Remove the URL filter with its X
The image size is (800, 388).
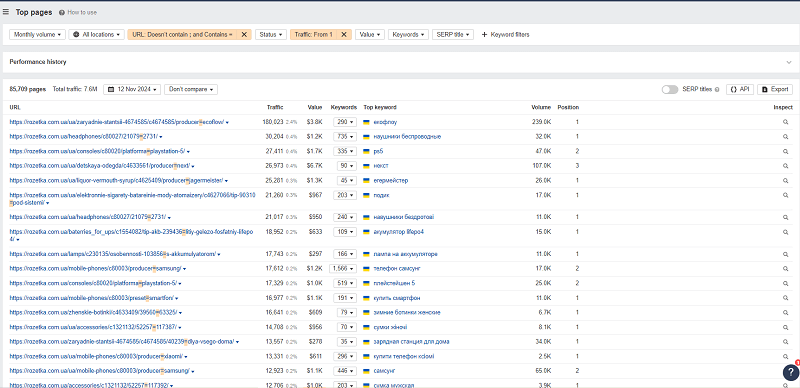(x=244, y=35)
